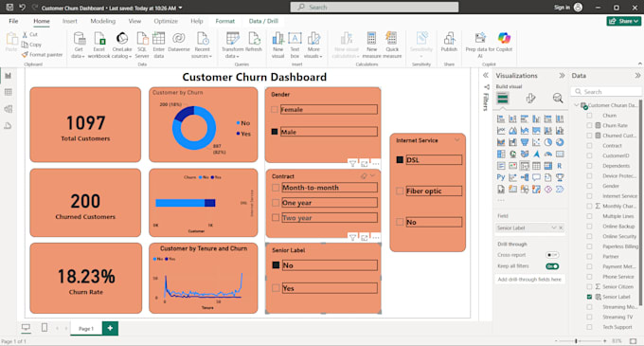Click Add drill-through fields here
Viewport: 644px width, 346px height.
click(x=529, y=279)
